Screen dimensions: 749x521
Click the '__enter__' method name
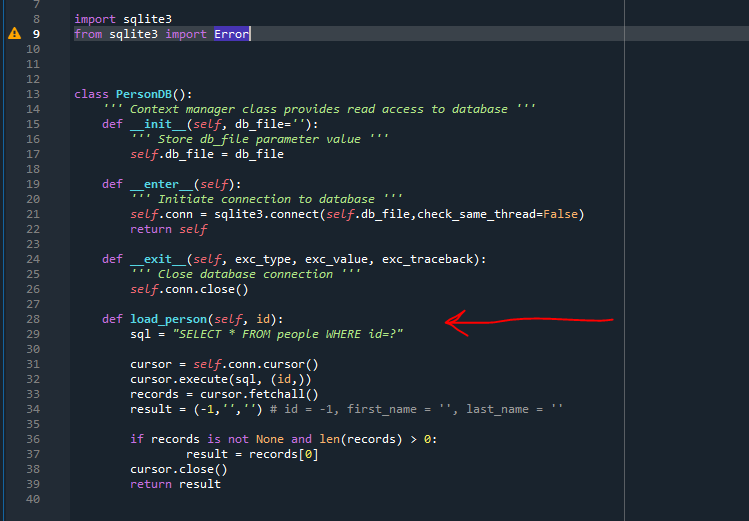tap(161, 184)
